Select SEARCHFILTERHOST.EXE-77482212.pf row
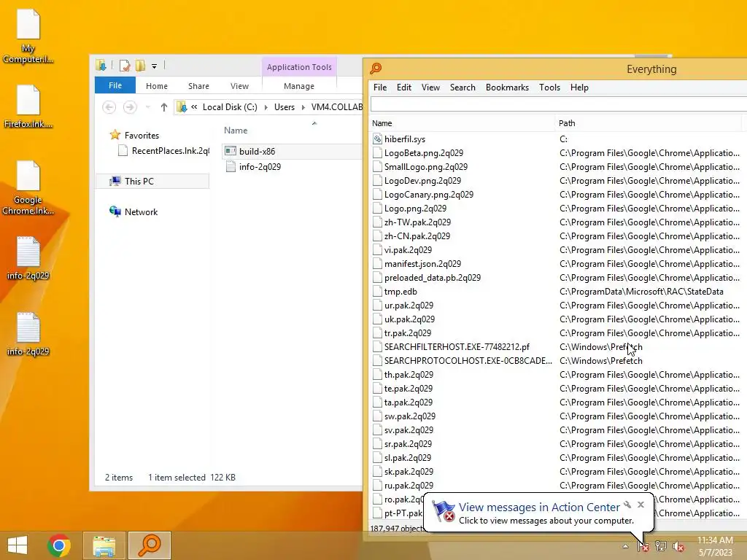 pyautogui.click(x=457, y=346)
